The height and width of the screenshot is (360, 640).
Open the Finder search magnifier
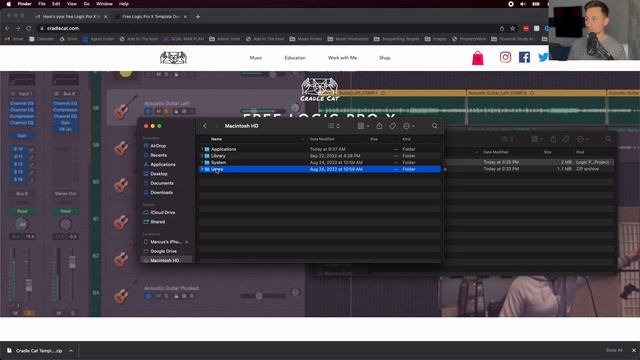[x=434, y=126]
